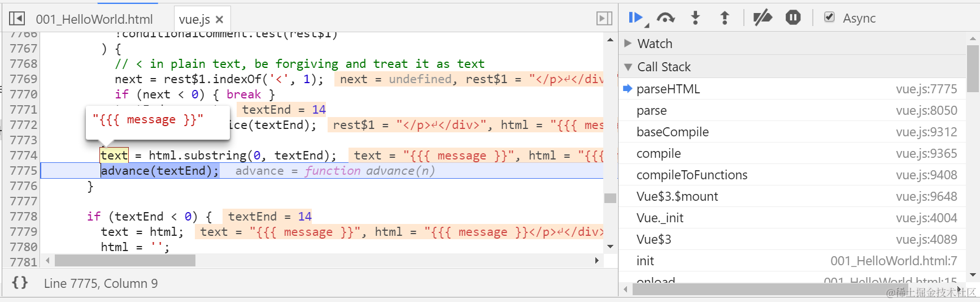Click the Line 7775, Column 9 status text
This screenshot has width=980, height=302.
(101, 283)
